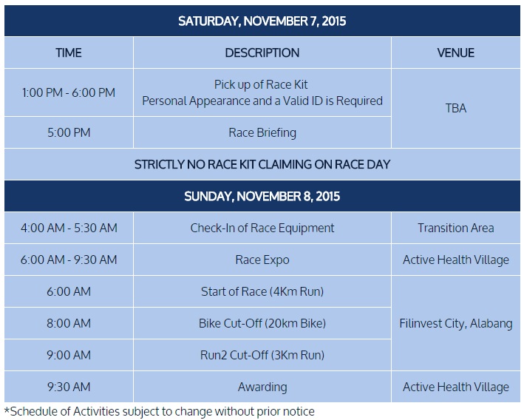524x420 pixels.
Task: Select the Run2 Cut-Off (3Km Run) cell
Action: pyautogui.click(x=262, y=356)
